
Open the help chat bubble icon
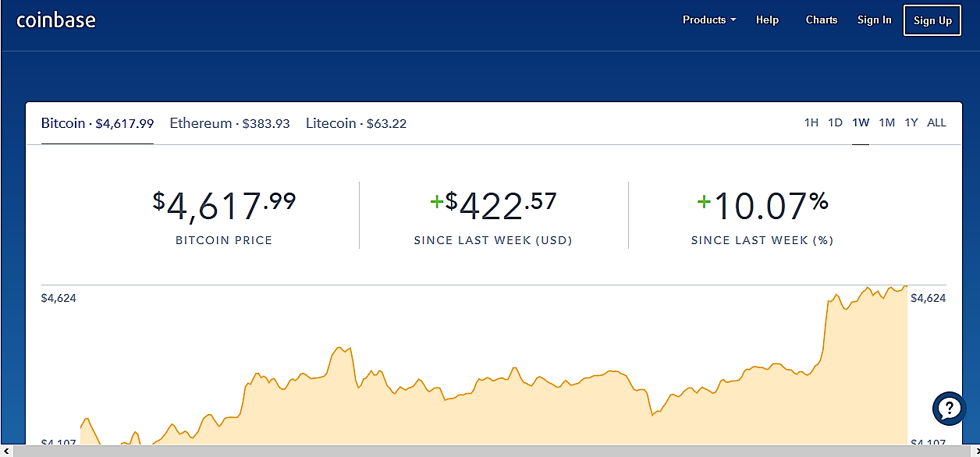(x=949, y=408)
